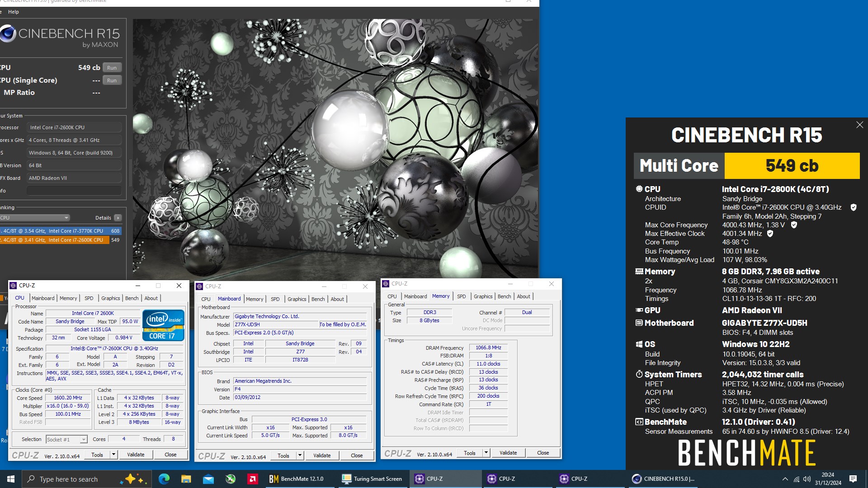Viewport: 868px width, 488px height.
Task: Open the Help menu in Cinebench
Action: pyautogui.click(x=14, y=12)
